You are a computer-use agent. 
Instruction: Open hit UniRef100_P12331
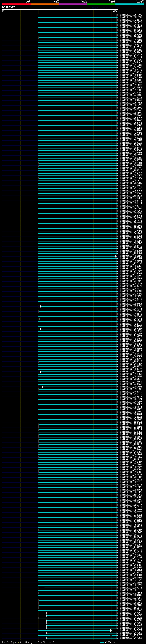click(x=131, y=20)
